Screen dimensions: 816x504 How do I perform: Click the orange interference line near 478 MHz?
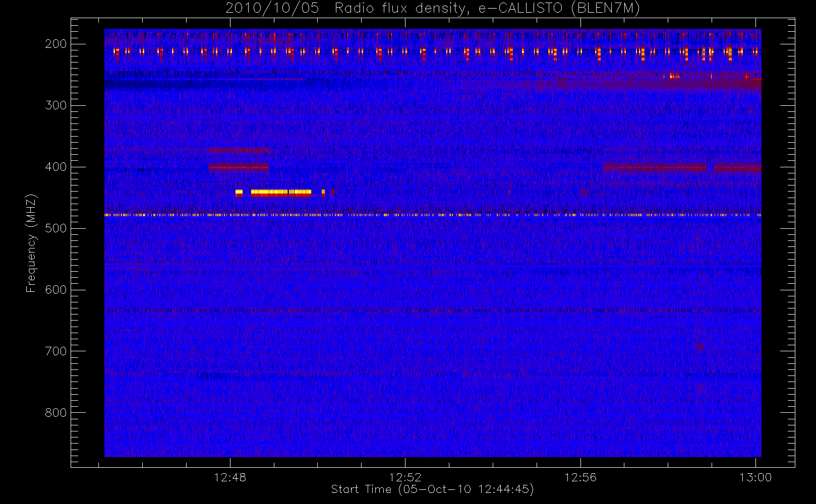(433, 215)
